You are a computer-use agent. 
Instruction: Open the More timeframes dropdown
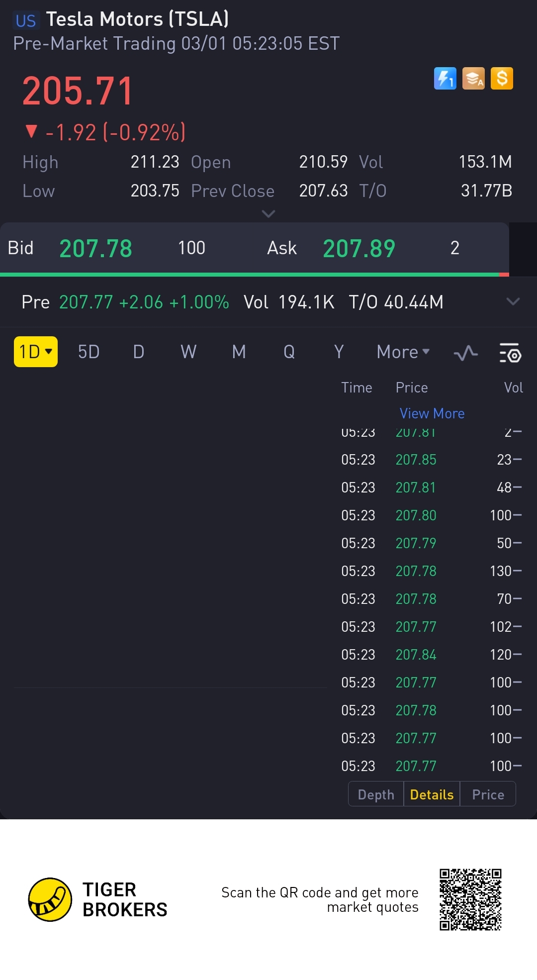point(403,352)
